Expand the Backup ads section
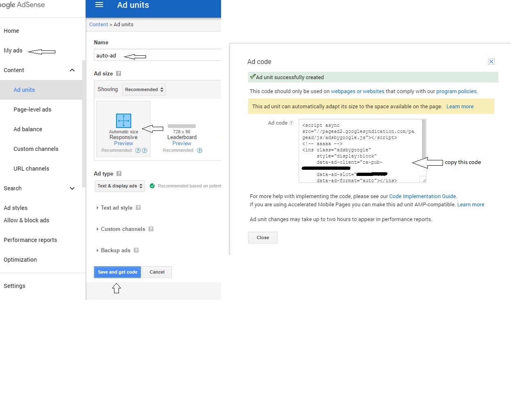The image size is (525, 420). (113, 250)
